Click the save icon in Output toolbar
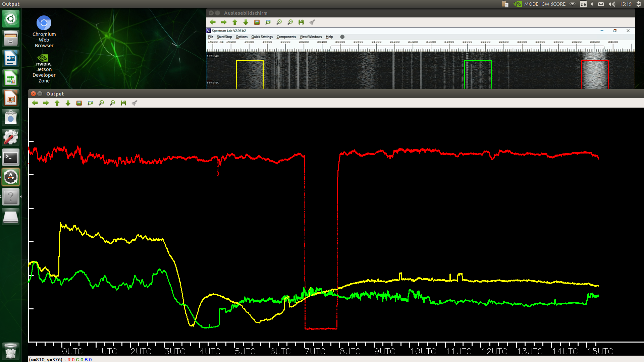This screenshot has height=362, width=644. point(123,103)
